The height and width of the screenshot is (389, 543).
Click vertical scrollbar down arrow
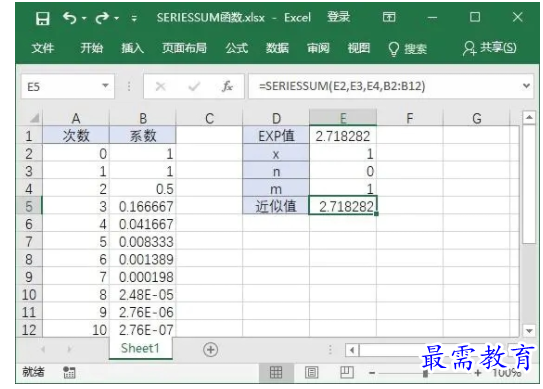click(x=529, y=331)
